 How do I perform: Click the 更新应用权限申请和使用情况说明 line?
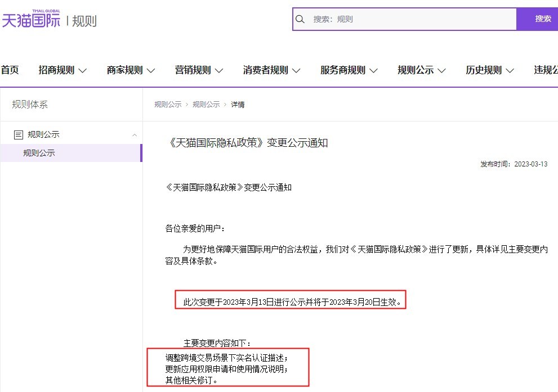coord(227,369)
